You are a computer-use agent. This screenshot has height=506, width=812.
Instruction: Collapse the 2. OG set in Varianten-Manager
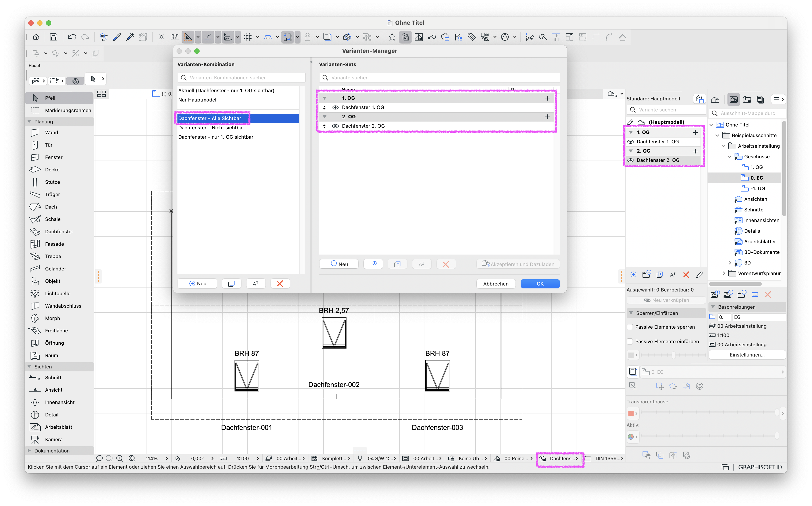pos(324,117)
